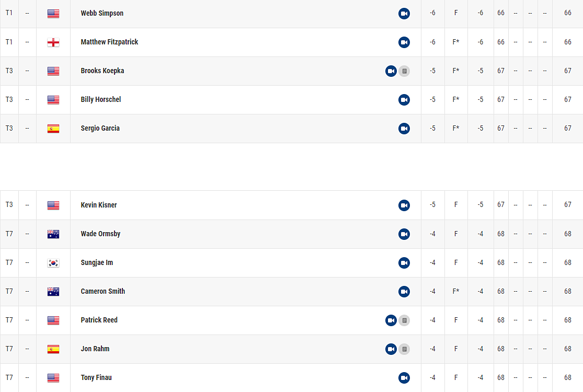Watch Sergio Garcia's video via camera icon

coord(404,129)
